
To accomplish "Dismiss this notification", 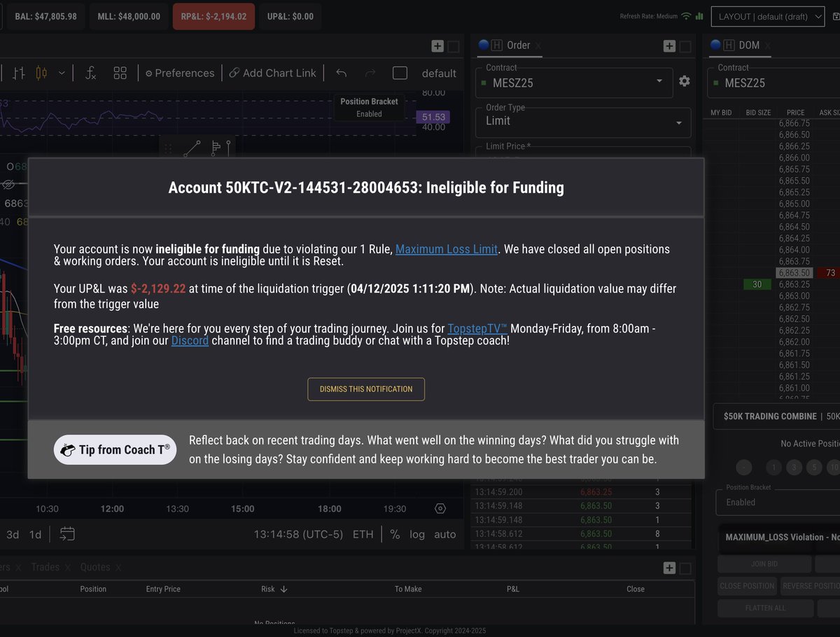I will click(x=366, y=389).
